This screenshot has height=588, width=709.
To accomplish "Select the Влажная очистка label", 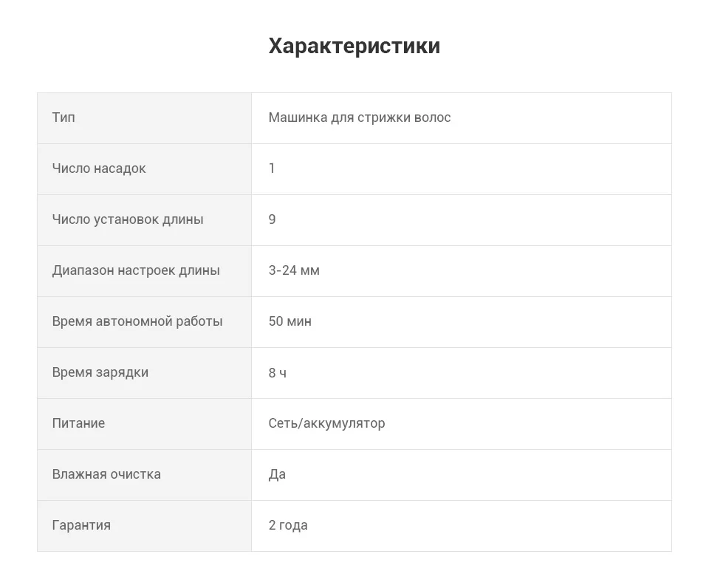I will [x=106, y=474].
